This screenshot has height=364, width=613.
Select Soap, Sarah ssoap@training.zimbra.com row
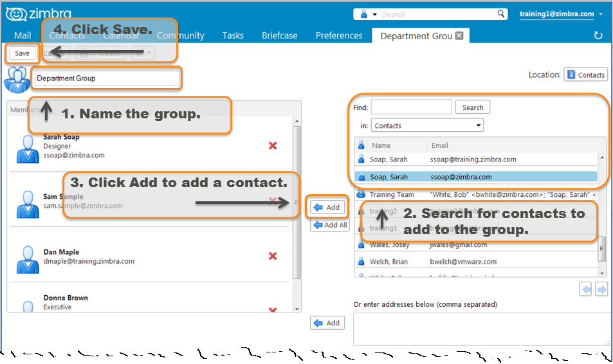pos(476,159)
